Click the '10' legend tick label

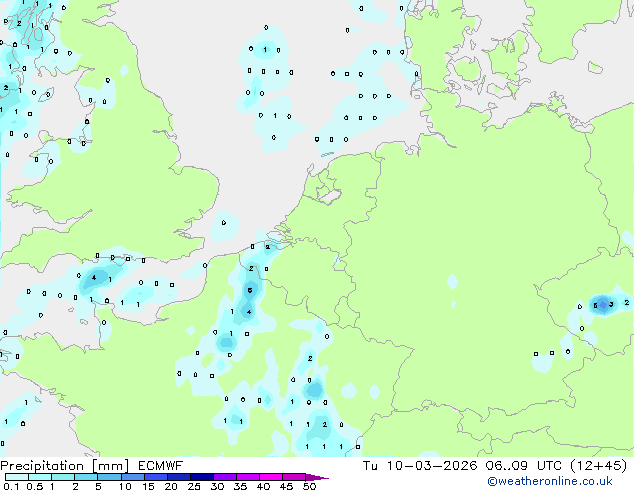[125, 486]
